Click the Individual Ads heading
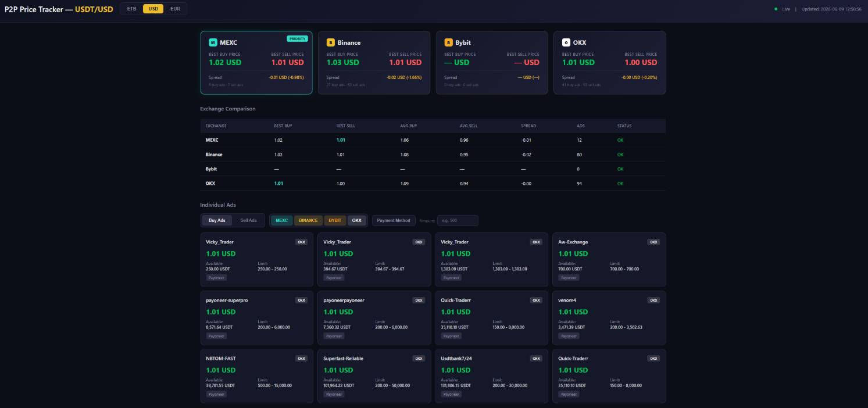 [x=218, y=205]
